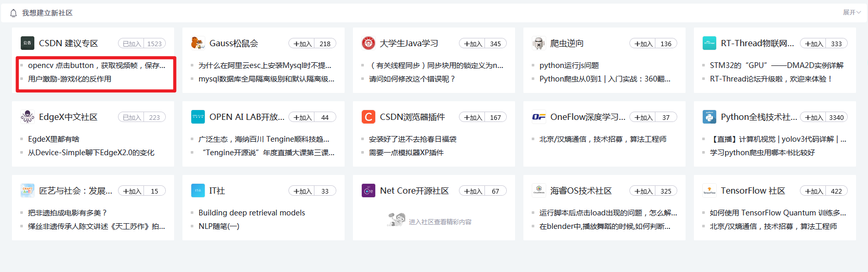Join 大学生Java学习 with +加入 button
This screenshot has width=868, height=272.
(x=473, y=44)
